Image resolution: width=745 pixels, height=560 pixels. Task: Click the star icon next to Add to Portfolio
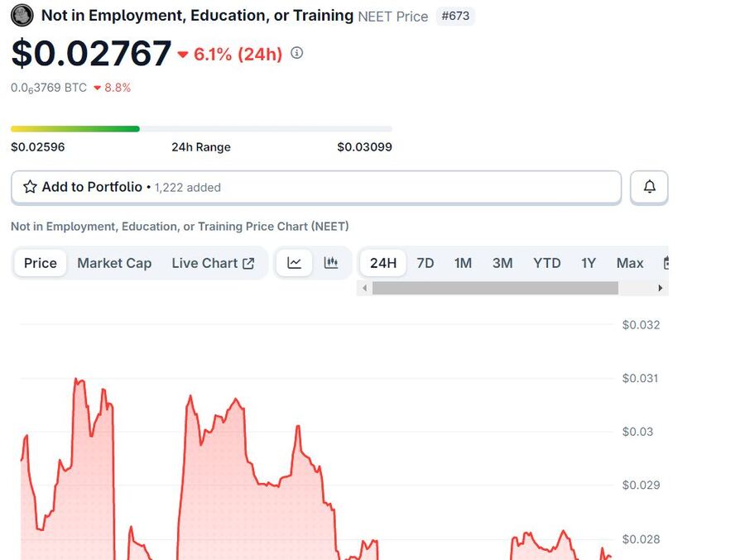[31, 187]
